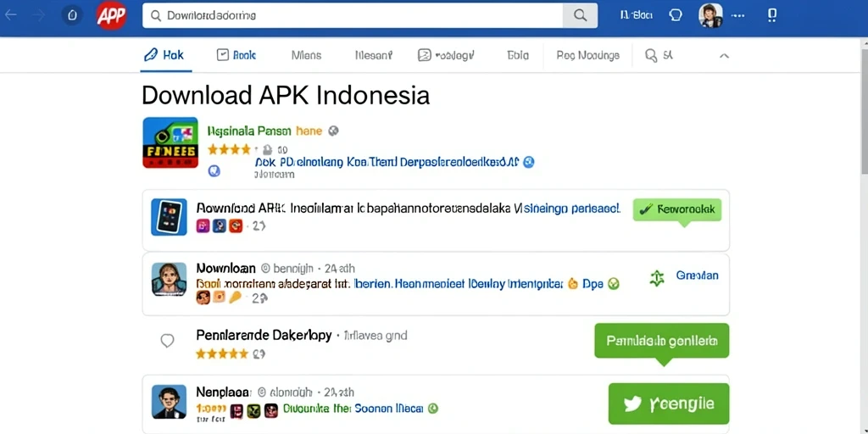This screenshot has width=868, height=434.
Task: Click the green badge after Soonen Ineca
Action: [433, 409]
